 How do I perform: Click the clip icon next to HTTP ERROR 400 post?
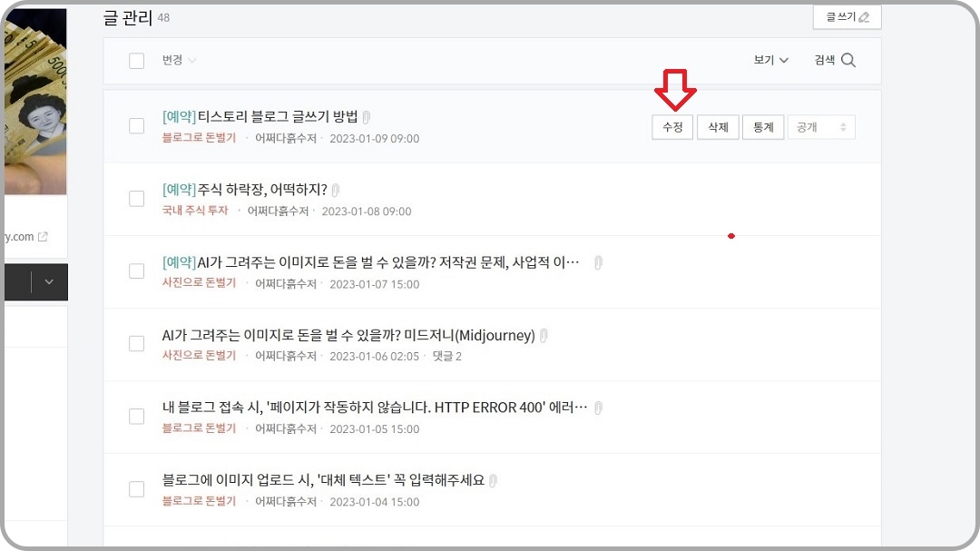pyautogui.click(x=598, y=408)
